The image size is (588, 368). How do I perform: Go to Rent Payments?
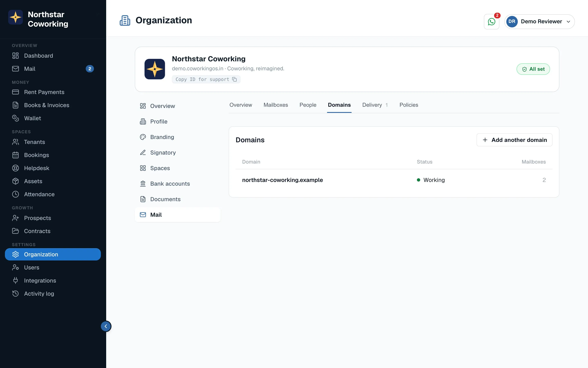click(x=53, y=92)
